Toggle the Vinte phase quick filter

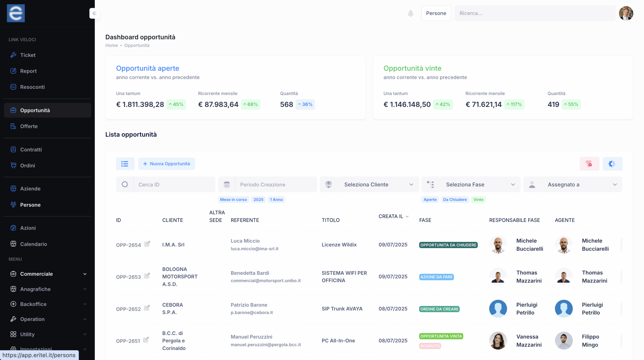(478, 199)
